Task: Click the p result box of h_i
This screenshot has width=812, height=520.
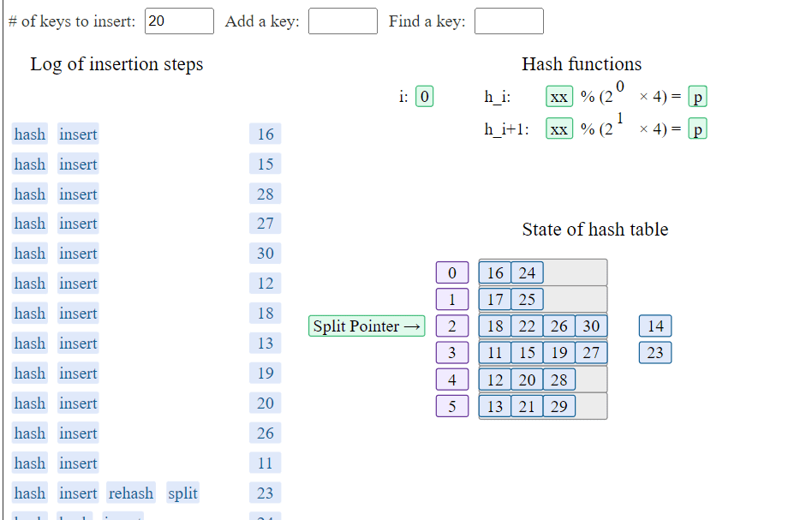Action: click(x=697, y=96)
